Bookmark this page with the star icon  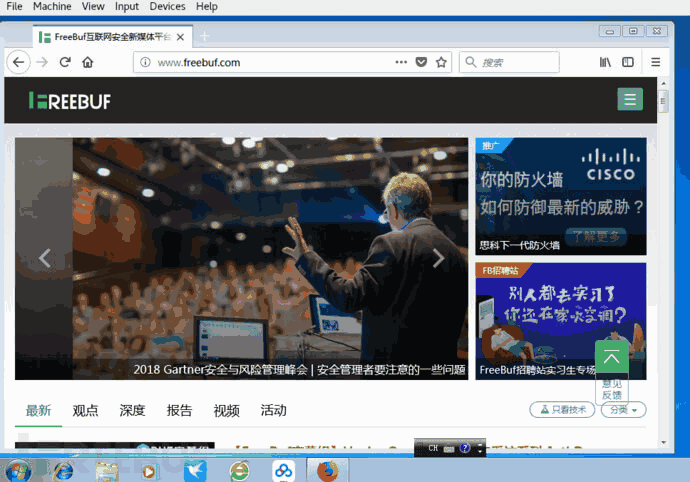point(441,62)
